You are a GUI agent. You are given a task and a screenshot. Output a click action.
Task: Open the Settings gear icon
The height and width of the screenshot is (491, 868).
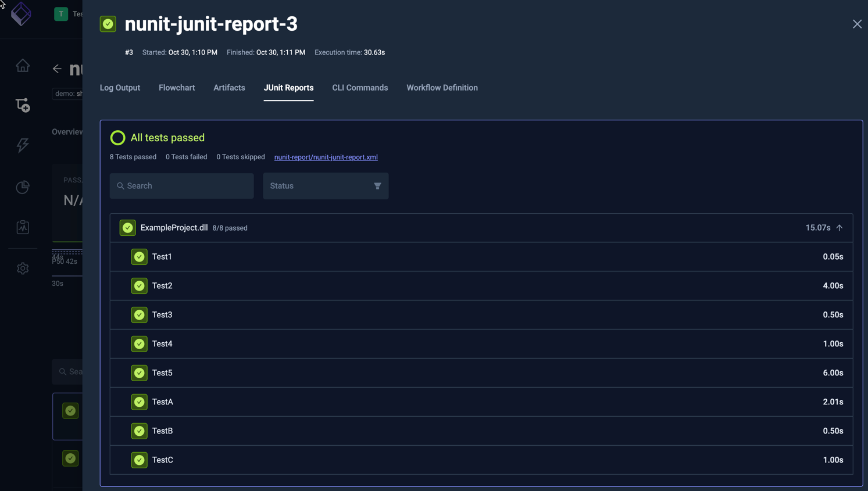(22, 268)
